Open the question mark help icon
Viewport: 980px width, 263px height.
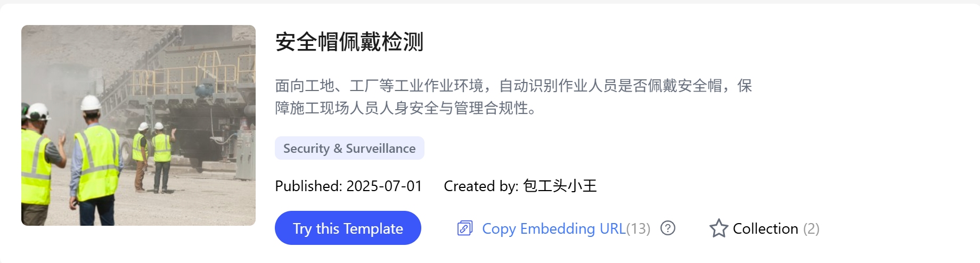pos(668,228)
